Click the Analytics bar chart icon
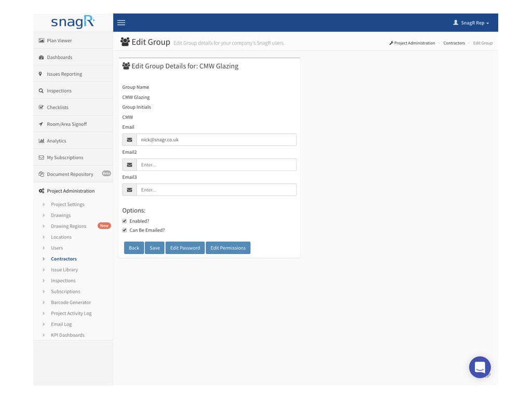 tap(42, 141)
